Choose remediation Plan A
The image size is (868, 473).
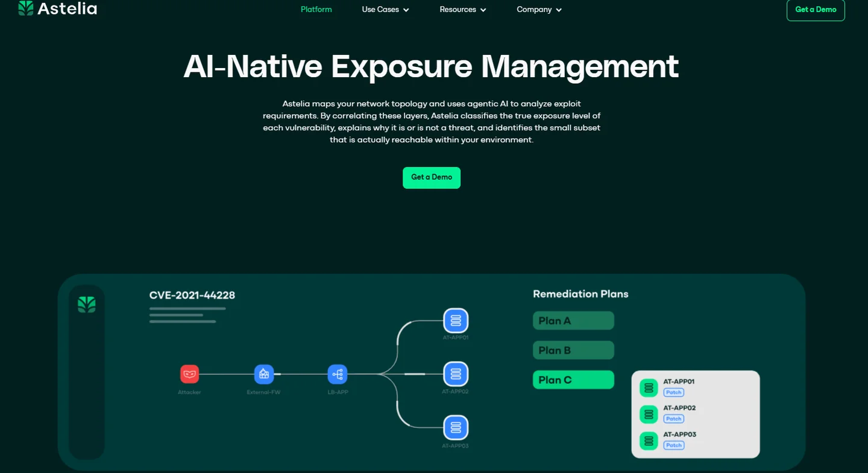tap(573, 321)
